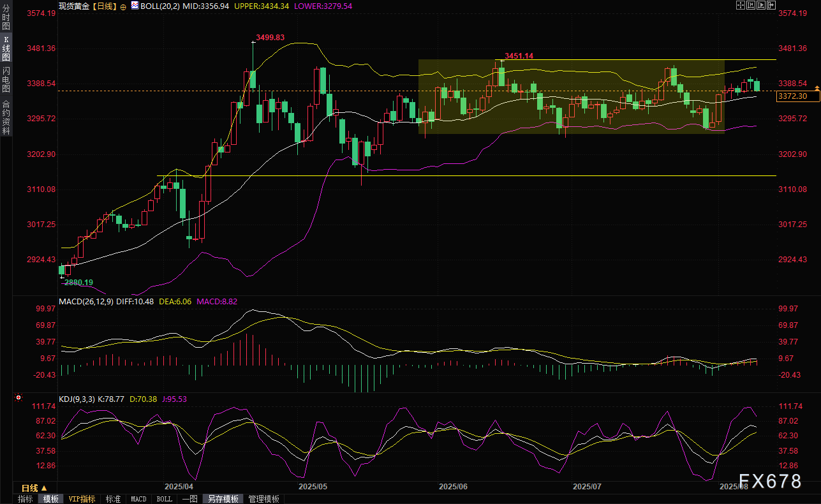The height and width of the screenshot is (504, 821).
Task: Open the 闪电图 tab in sidebar
Action: 6,80
